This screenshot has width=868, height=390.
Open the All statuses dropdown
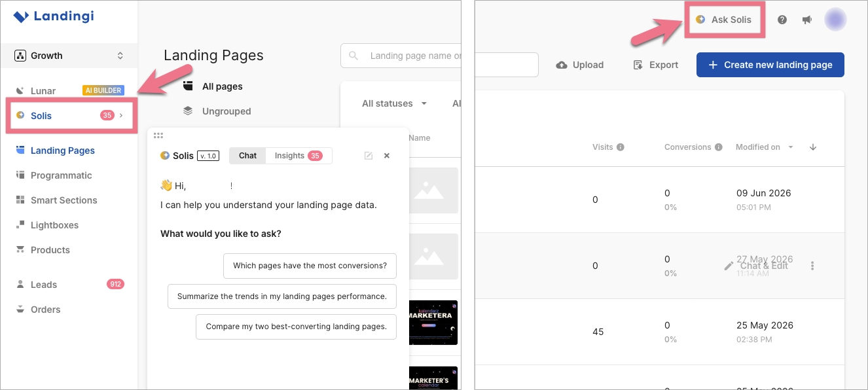click(394, 103)
